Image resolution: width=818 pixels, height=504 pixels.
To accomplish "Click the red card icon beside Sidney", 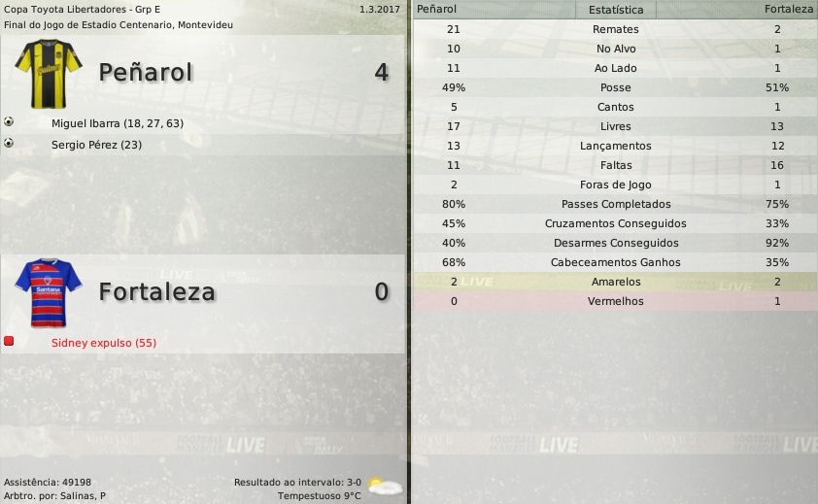I will 9,342.
